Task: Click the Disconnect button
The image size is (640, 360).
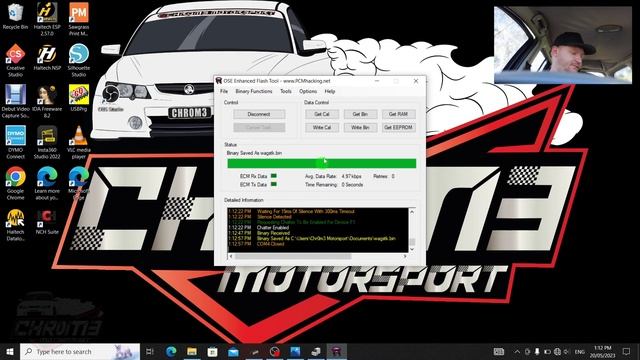Action: pos(259,114)
